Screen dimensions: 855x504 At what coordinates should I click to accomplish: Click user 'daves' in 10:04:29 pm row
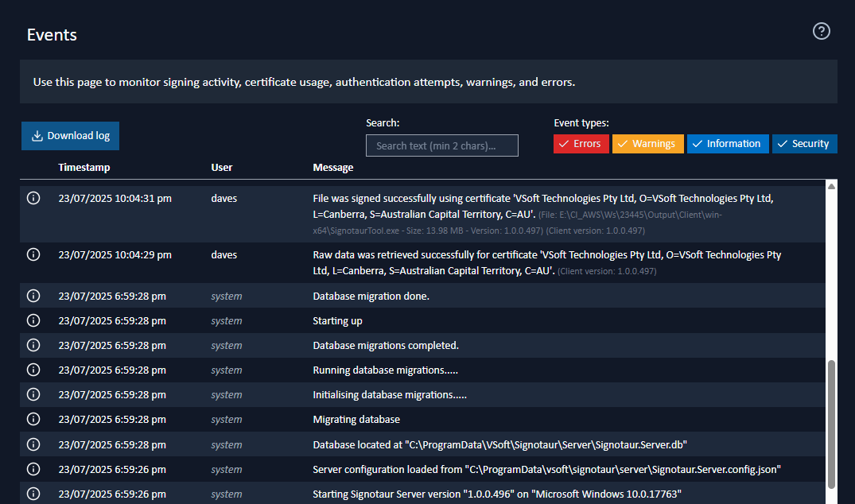point(223,254)
